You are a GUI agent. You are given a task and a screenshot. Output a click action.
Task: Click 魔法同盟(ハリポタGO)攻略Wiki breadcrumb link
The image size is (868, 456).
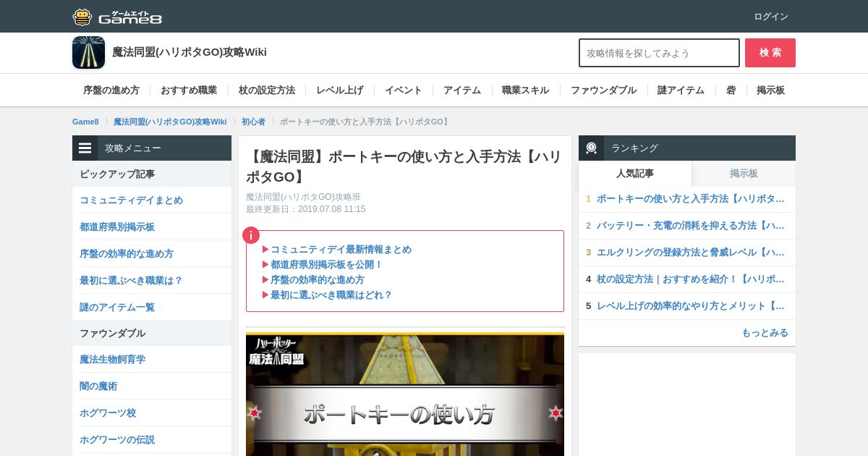pyautogui.click(x=170, y=122)
